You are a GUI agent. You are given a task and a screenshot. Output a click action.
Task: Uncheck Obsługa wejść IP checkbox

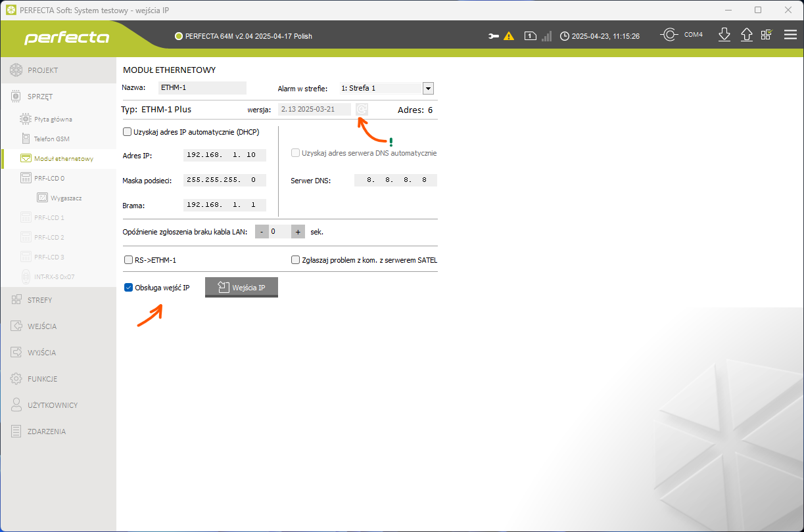[129, 288]
